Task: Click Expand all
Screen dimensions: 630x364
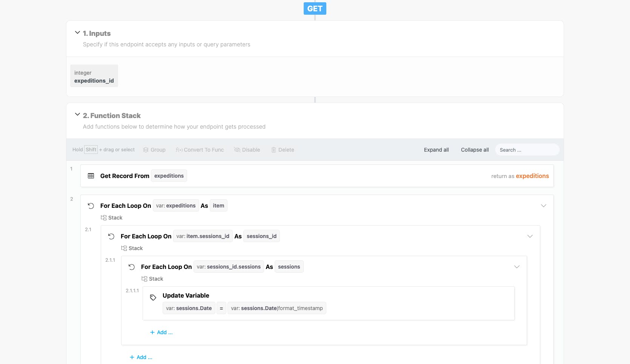Action: 436,150
